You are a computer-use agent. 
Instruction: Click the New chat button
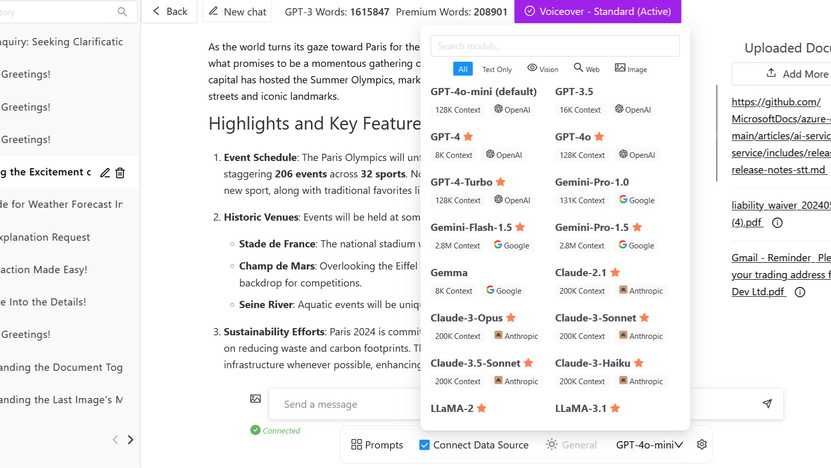coord(237,12)
